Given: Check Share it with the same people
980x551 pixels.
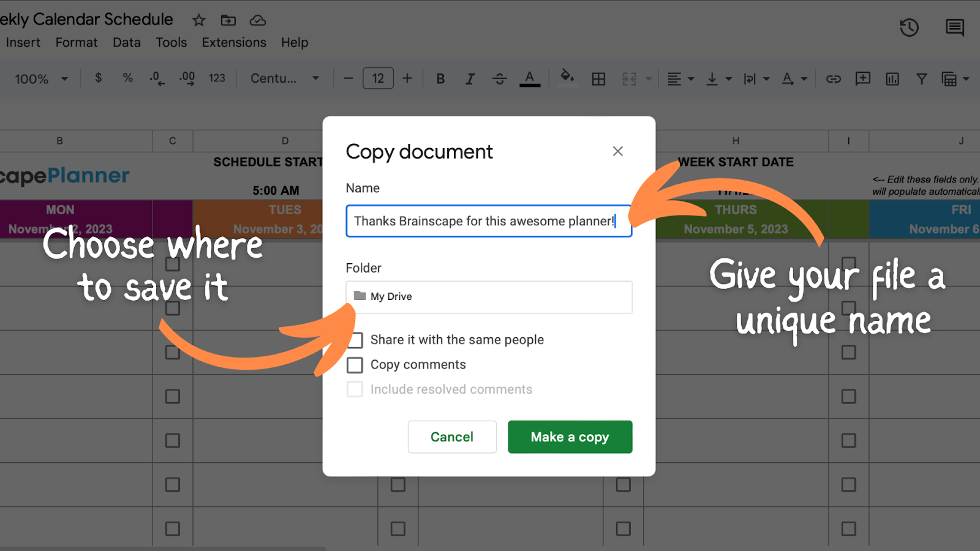Looking at the screenshot, I should point(355,340).
